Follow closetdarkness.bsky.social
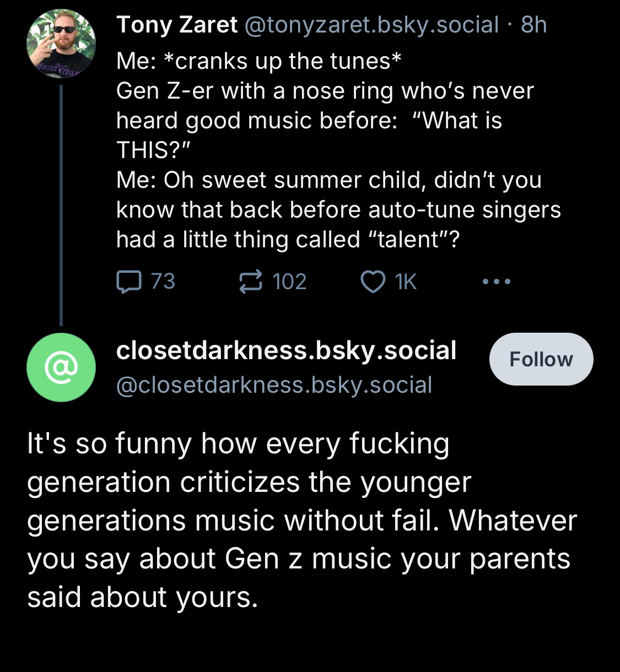The height and width of the screenshot is (672, 620). 541,359
